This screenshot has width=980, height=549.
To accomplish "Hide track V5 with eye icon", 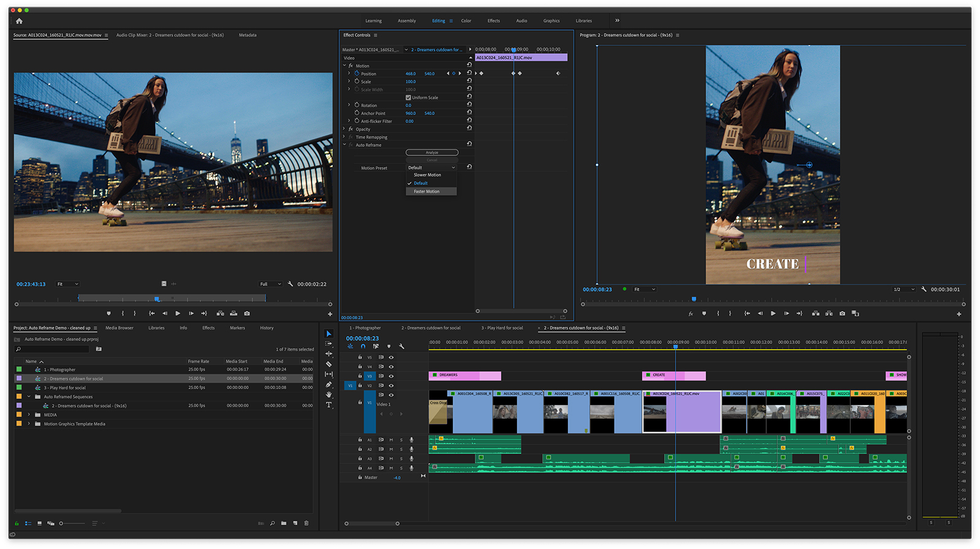I will pos(391,357).
